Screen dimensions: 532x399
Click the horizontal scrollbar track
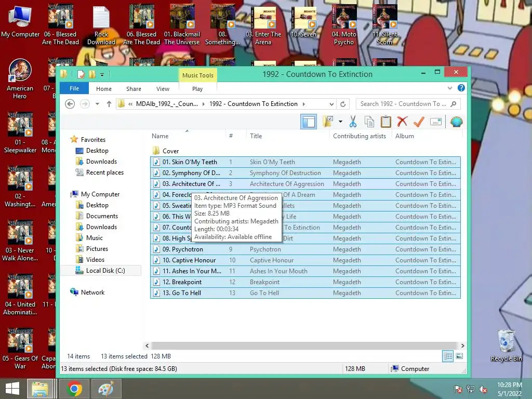[x=304, y=345]
